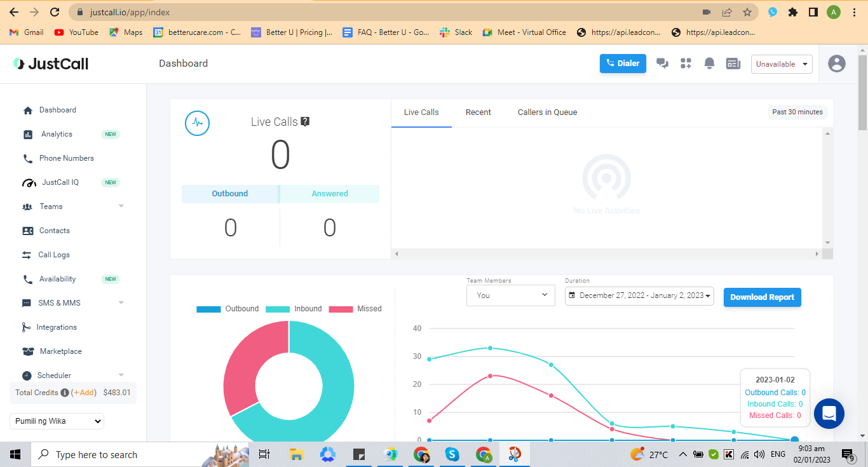Open the support chat bubble widget
The height and width of the screenshot is (467, 868).
829,414
